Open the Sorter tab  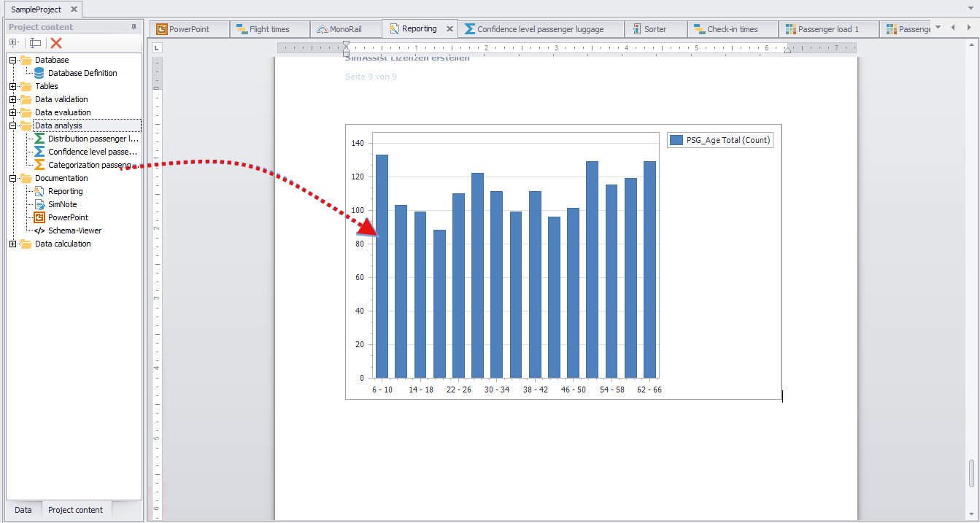656,28
